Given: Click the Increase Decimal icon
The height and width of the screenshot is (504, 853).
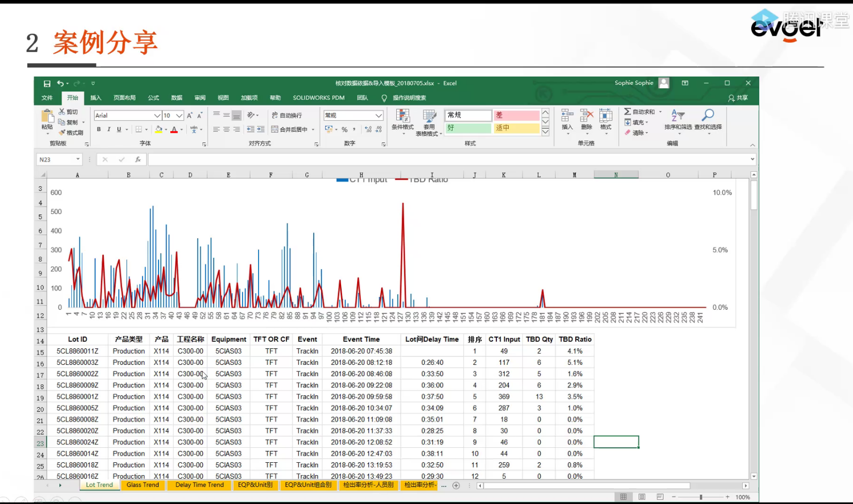Looking at the screenshot, I should click(368, 129).
